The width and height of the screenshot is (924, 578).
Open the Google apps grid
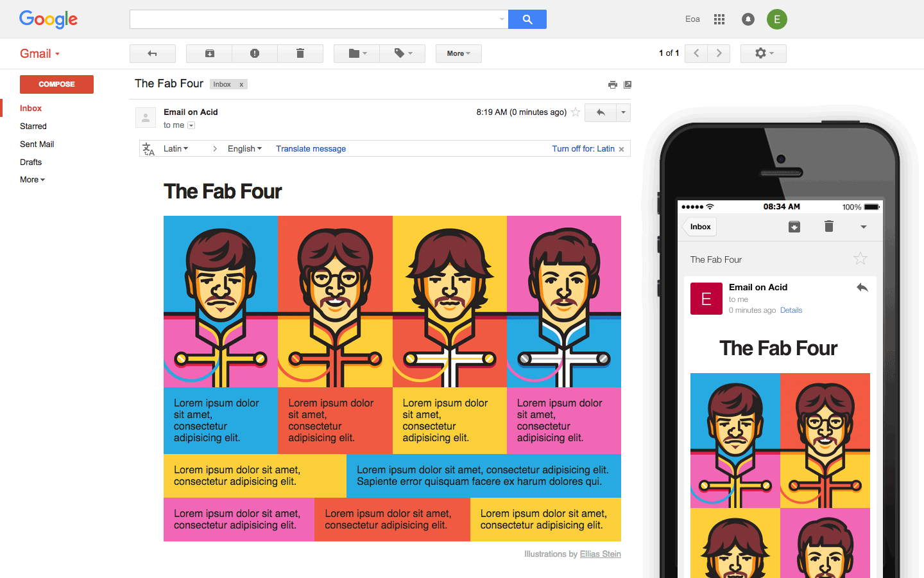click(x=719, y=19)
